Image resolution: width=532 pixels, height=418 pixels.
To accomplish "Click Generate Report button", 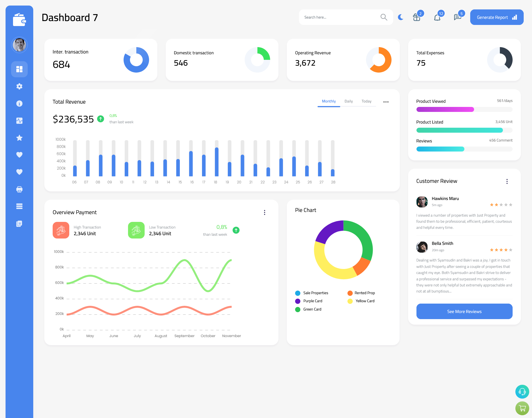I will [x=496, y=17].
